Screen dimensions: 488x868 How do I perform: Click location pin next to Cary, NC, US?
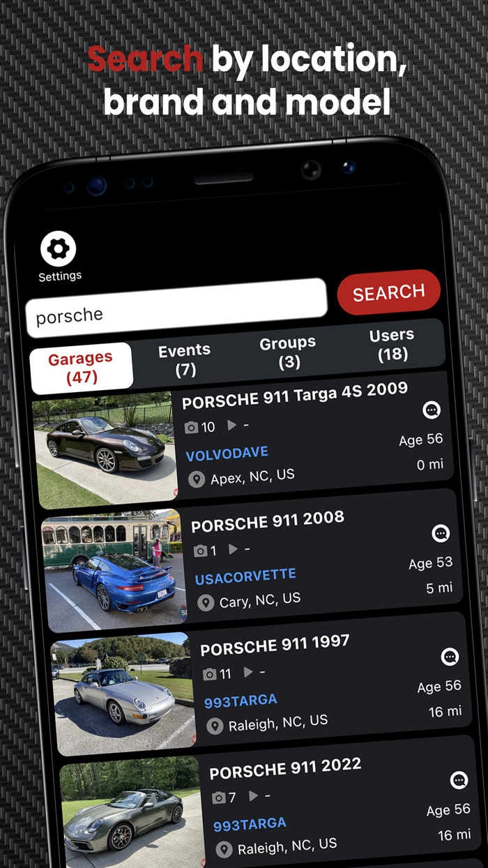[x=206, y=603]
